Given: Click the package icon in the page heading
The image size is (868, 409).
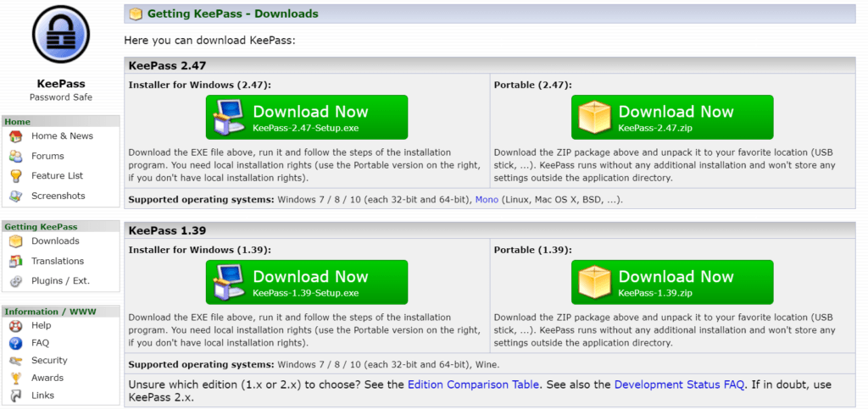Looking at the screenshot, I should tap(136, 14).
